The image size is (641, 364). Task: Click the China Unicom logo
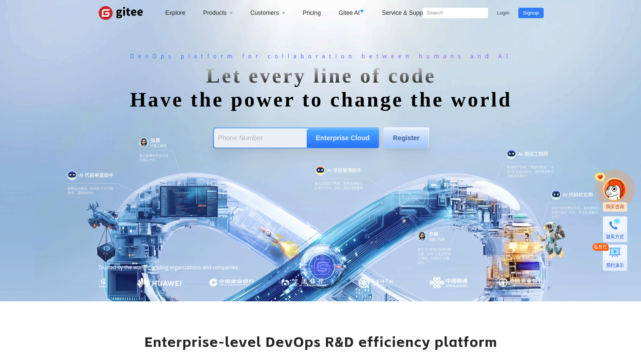coord(449,282)
